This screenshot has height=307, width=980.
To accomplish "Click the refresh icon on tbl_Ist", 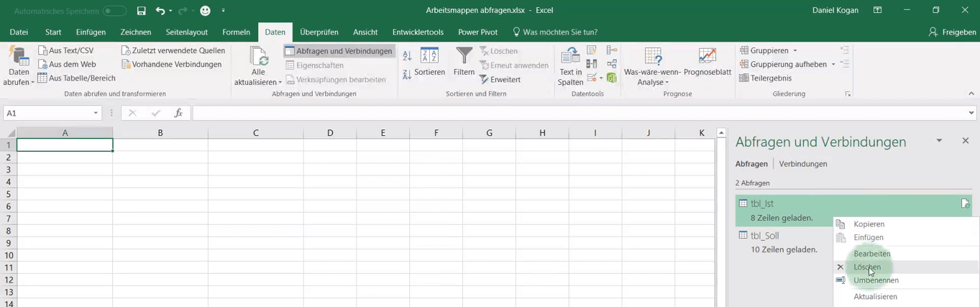I will coord(965,204).
